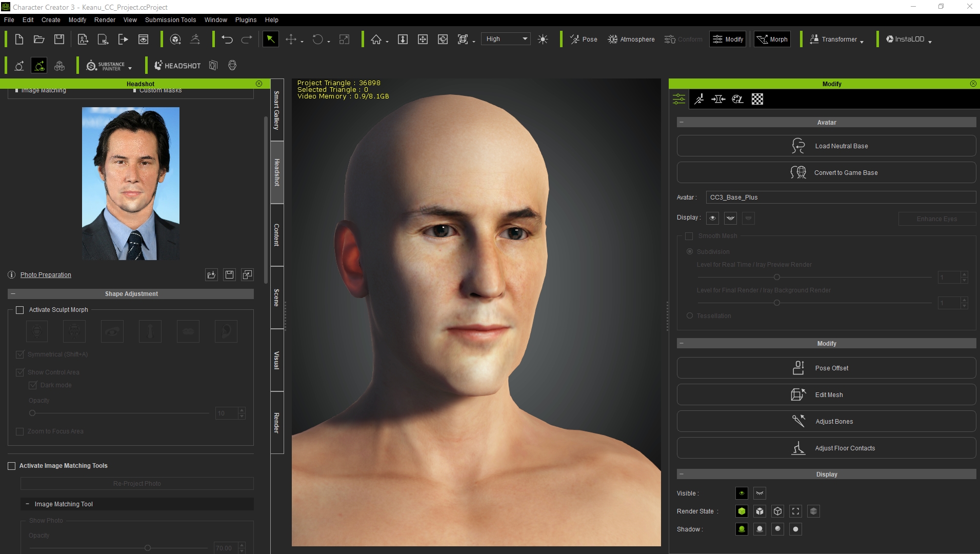Collapse the Modify section header
The height and width of the screenshot is (554, 980).
(682, 343)
